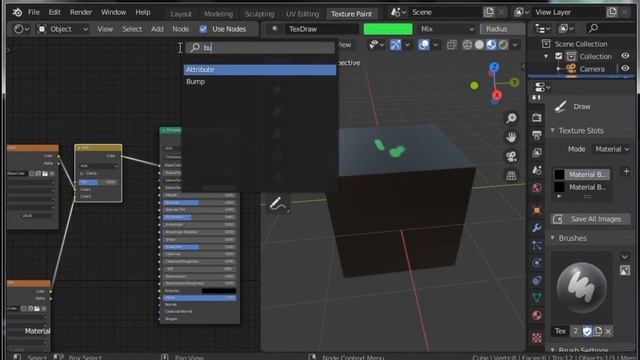Click the zoom view magnifier icon
The image size is (640, 360).
(x=511, y=118)
